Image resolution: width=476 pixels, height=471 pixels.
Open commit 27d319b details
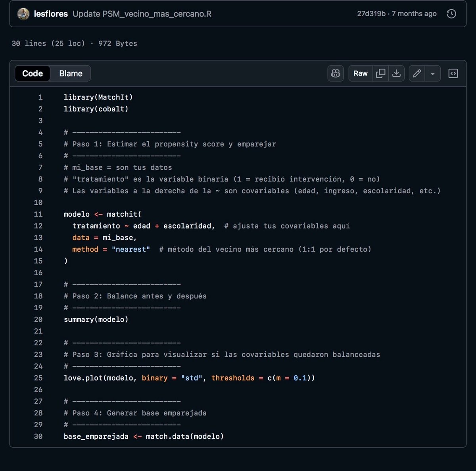(371, 13)
